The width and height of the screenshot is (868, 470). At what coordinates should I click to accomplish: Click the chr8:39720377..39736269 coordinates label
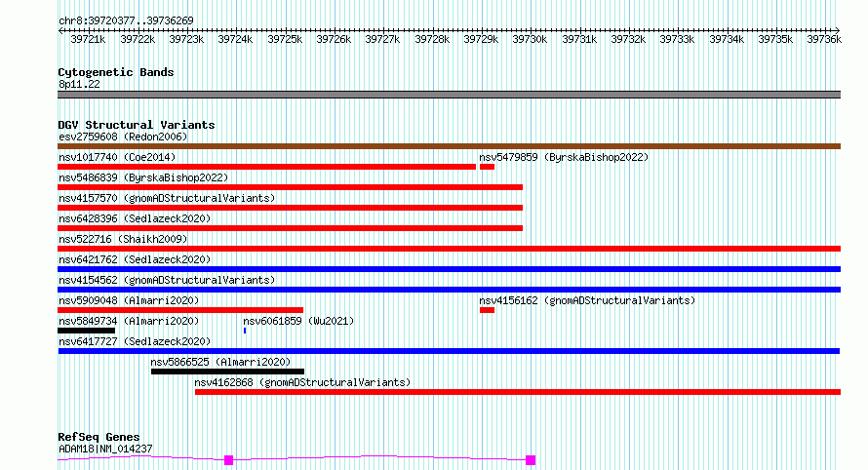tap(126, 20)
